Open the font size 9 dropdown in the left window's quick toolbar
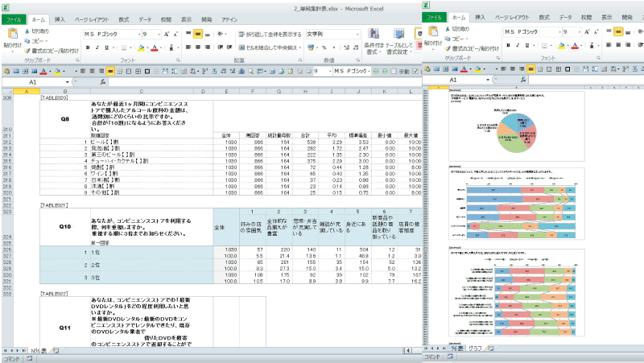644x363 pixels. [330, 71]
